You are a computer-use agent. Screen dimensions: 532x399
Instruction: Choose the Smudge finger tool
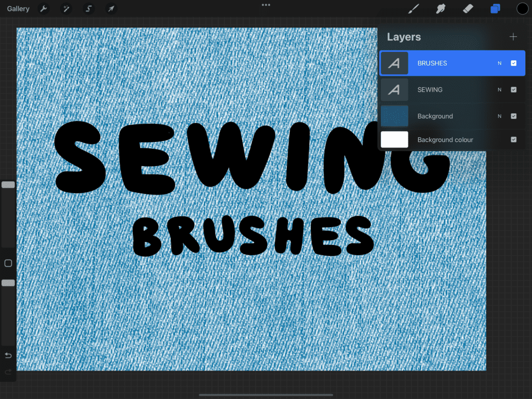441,9
